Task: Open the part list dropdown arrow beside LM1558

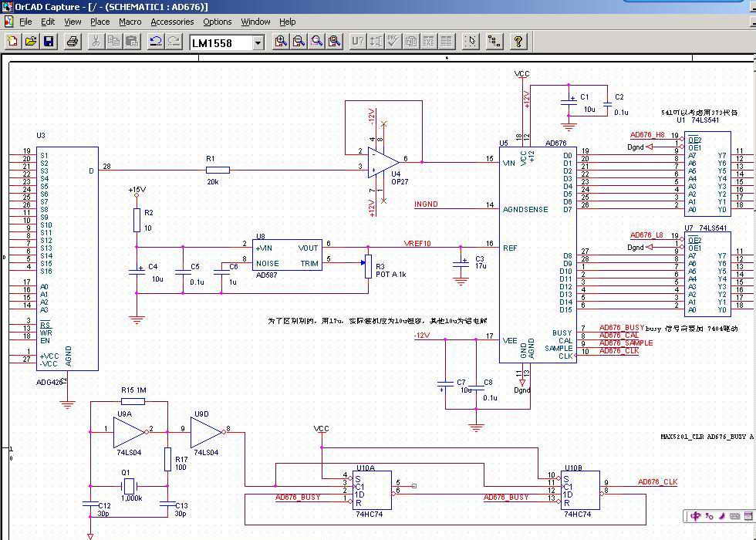Action: coord(258,43)
